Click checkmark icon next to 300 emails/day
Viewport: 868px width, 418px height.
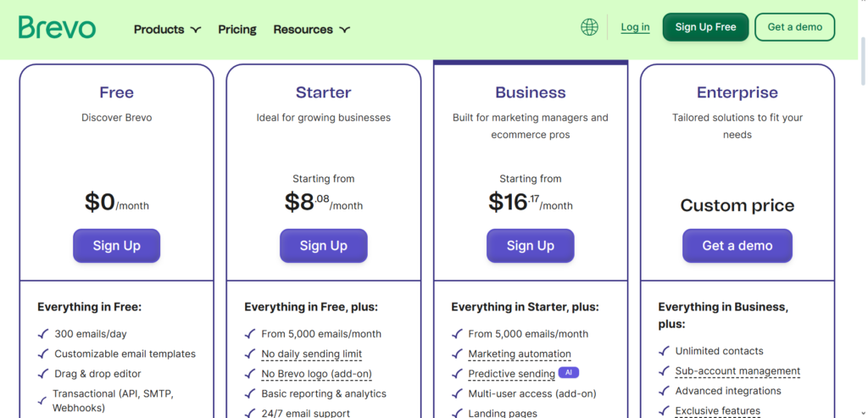pos(43,334)
